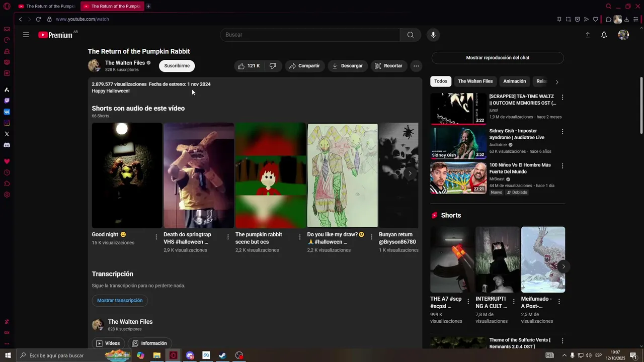Select the Animación filter chip
Image resolution: width=644 pixels, height=362 pixels.
(515, 81)
